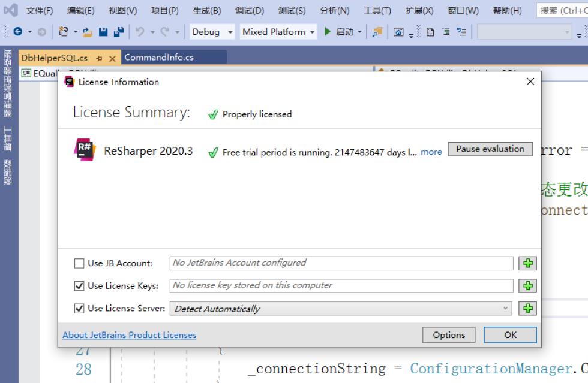Open the 生成(B) menu

point(206,11)
